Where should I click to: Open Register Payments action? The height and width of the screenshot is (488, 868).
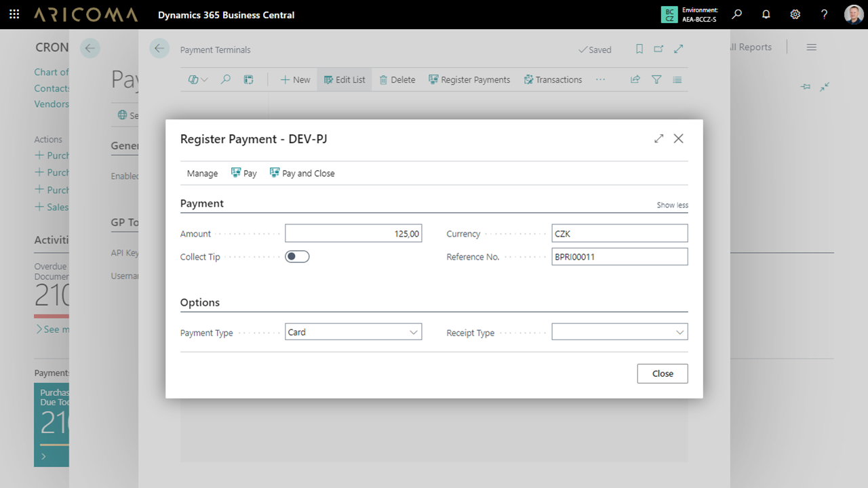[x=469, y=79]
